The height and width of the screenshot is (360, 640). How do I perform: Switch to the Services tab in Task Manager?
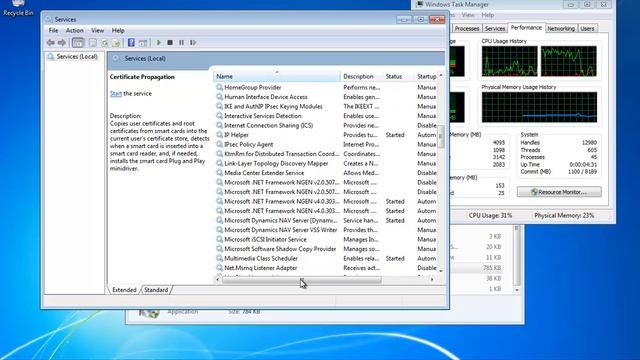click(495, 29)
